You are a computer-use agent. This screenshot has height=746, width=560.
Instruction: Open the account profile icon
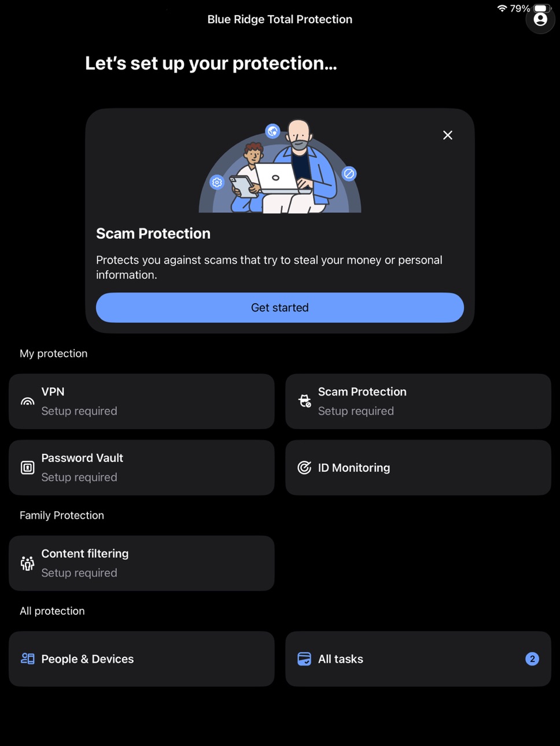click(540, 20)
